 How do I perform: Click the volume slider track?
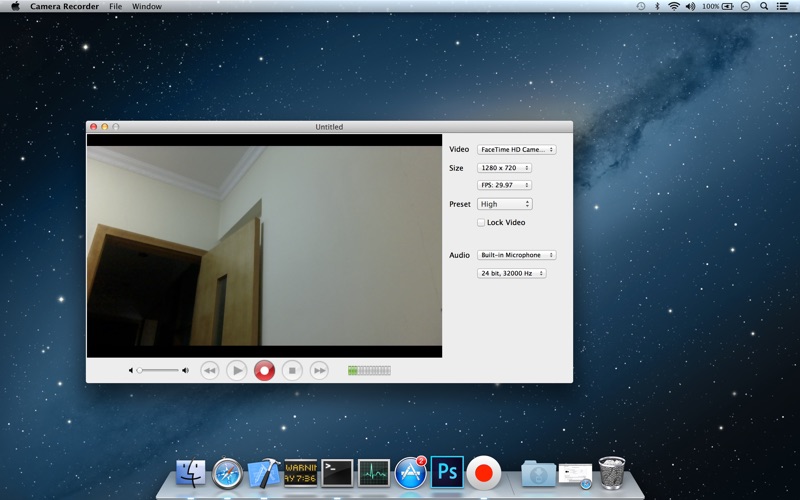pyautogui.click(x=158, y=370)
